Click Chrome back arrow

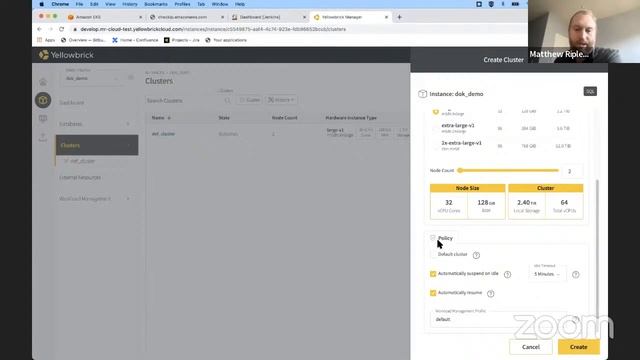39,29
